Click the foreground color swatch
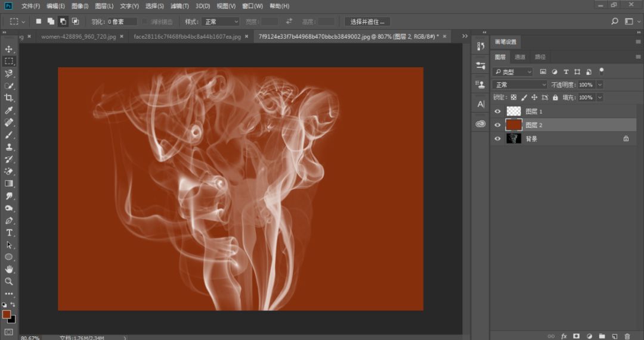Screen dimensions: 644x340 tap(6, 314)
